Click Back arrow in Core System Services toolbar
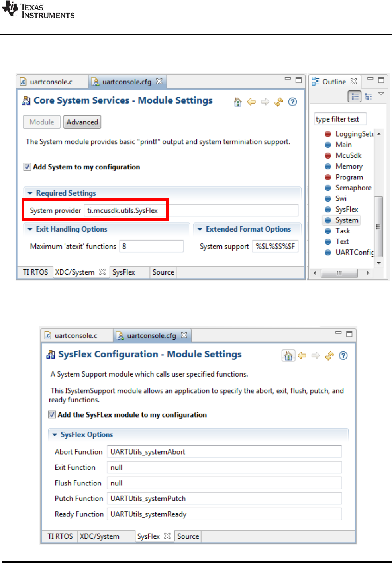Image resolution: width=392 pixels, height=567 pixels. click(x=251, y=102)
